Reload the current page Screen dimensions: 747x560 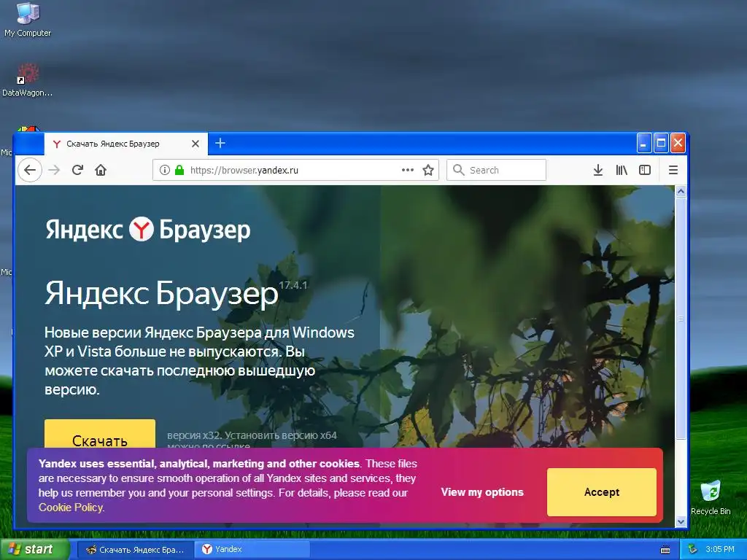[x=77, y=170]
